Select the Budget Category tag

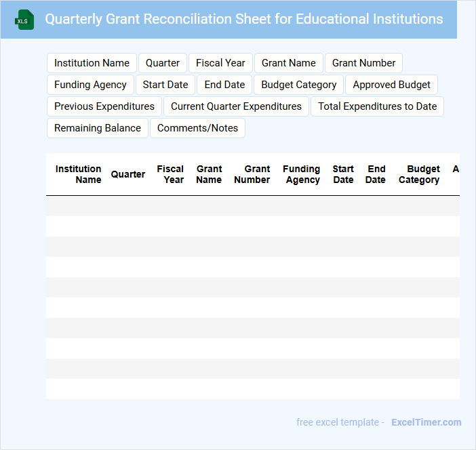pos(299,85)
